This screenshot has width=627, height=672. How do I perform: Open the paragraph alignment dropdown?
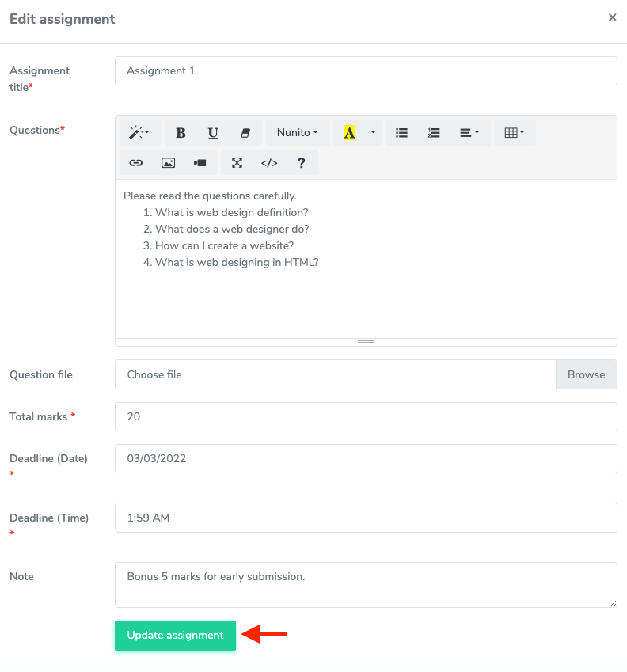(x=469, y=132)
